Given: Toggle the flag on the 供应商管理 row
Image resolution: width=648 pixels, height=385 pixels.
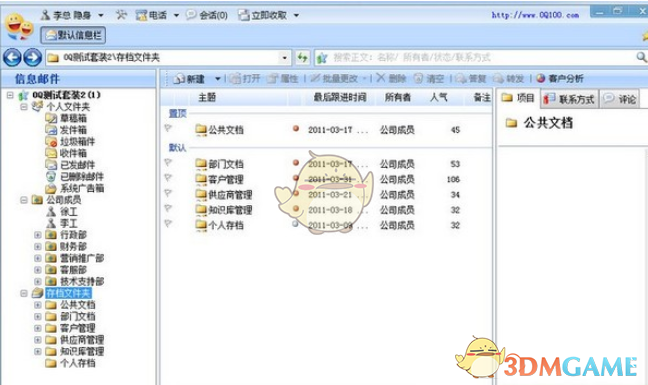Looking at the screenshot, I should [x=168, y=193].
